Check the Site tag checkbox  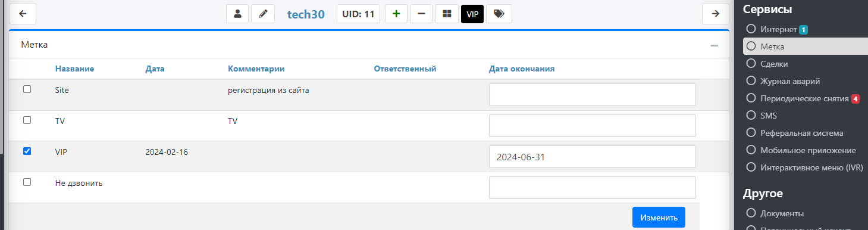pos(27,89)
